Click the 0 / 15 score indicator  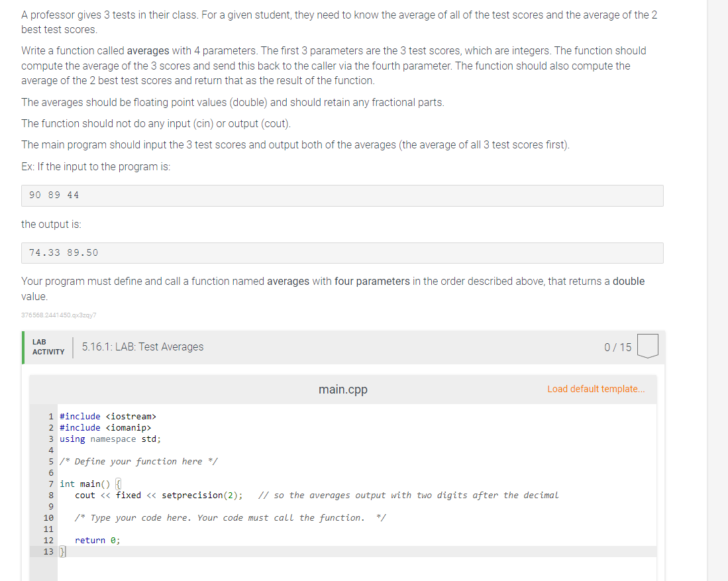pyautogui.click(x=617, y=346)
